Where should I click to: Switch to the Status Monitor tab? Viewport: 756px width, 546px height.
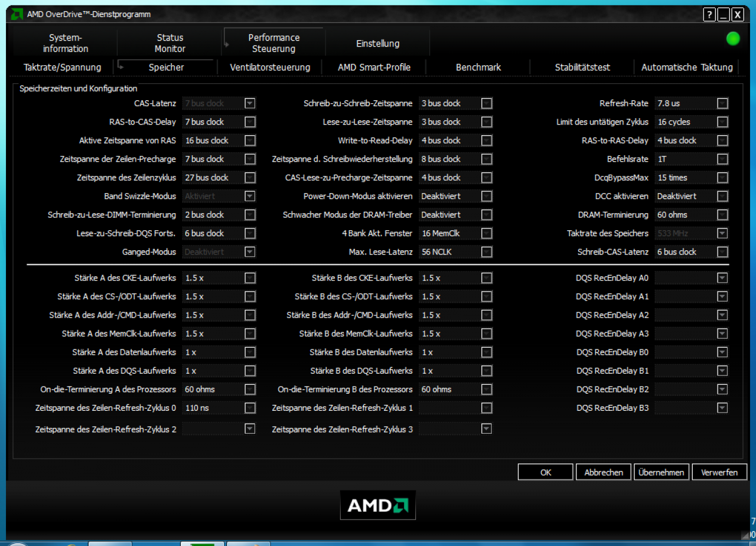coord(170,43)
